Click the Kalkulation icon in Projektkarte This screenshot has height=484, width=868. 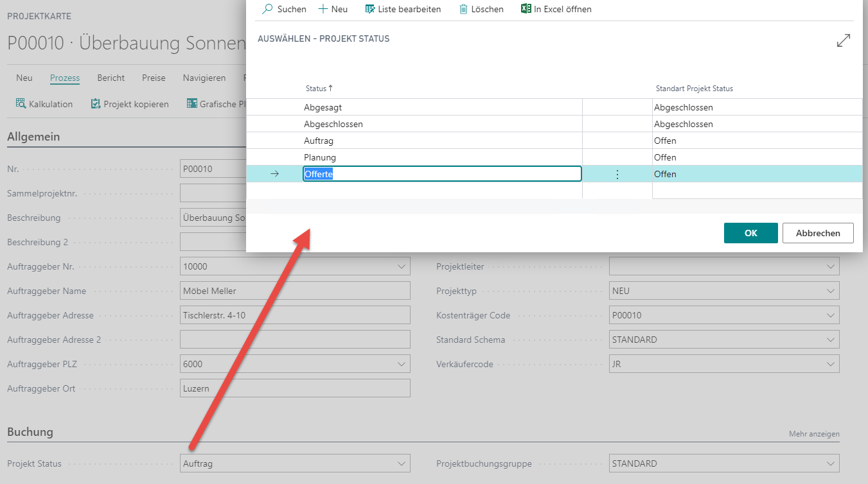(x=21, y=103)
